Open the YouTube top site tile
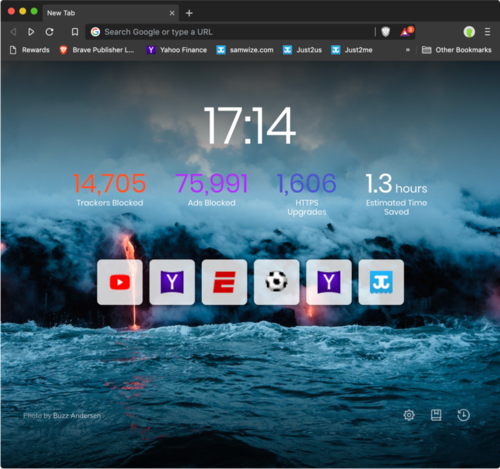This screenshot has height=469, width=500. pyautogui.click(x=120, y=282)
